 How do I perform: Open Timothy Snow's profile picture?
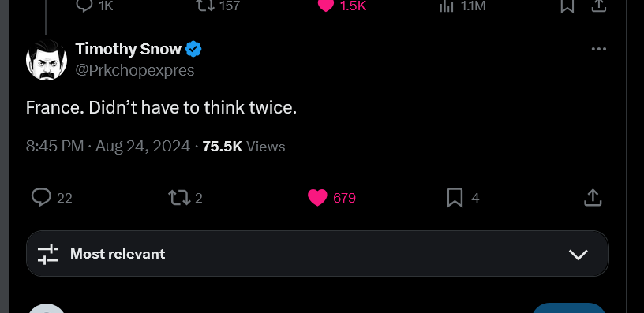click(47, 60)
